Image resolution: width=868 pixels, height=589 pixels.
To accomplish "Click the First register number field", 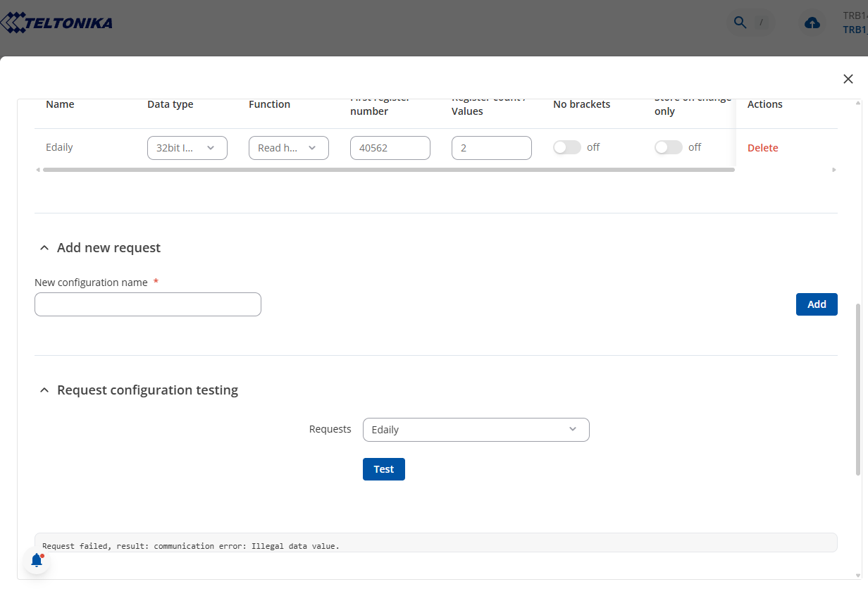I will [390, 148].
